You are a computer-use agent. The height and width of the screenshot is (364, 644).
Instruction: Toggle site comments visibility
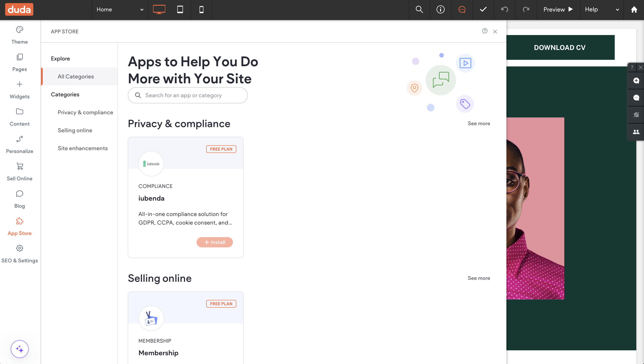[462, 9]
